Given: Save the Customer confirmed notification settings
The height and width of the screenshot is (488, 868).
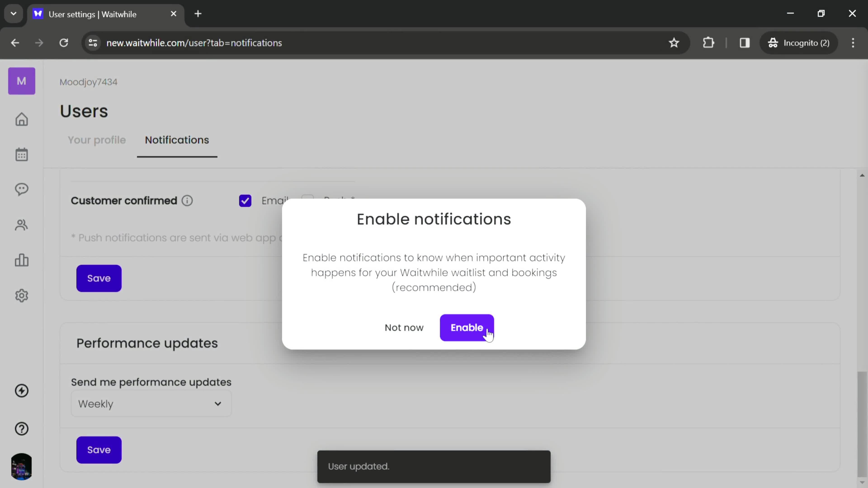Looking at the screenshot, I should pyautogui.click(x=99, y=278).
